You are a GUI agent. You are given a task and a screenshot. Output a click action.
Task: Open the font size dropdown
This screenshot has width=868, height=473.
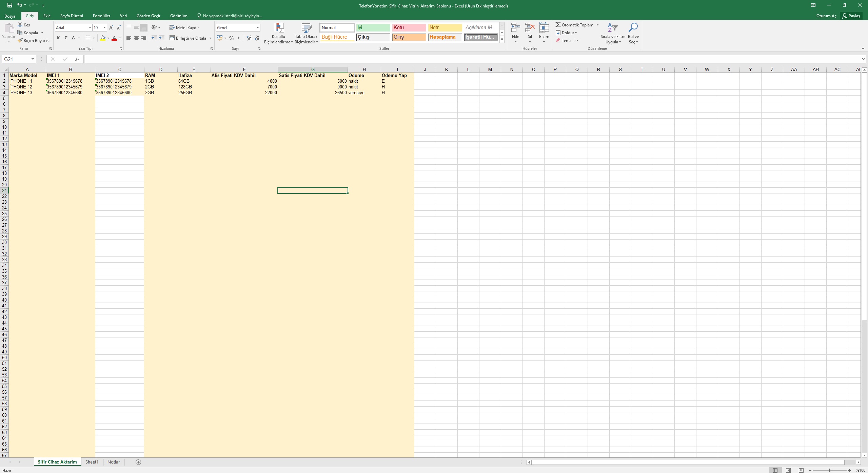click(104, 27)
